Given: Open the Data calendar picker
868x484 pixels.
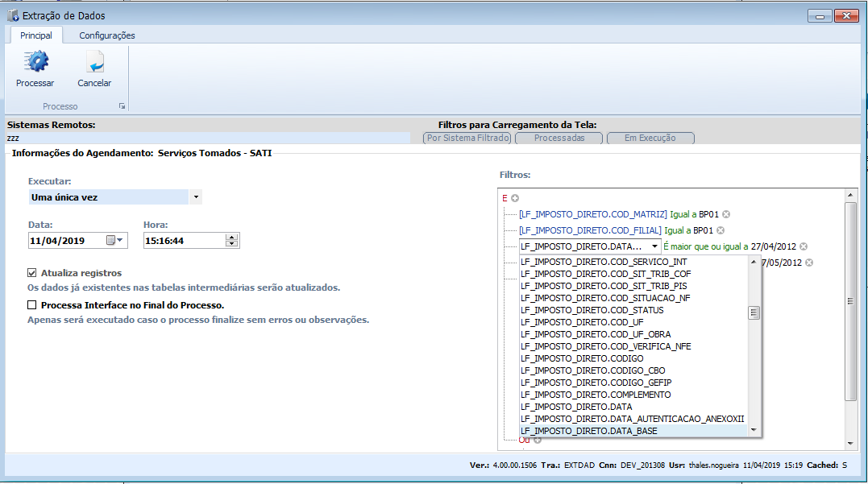Looking at the screenshot, I should tap(115, 240).
